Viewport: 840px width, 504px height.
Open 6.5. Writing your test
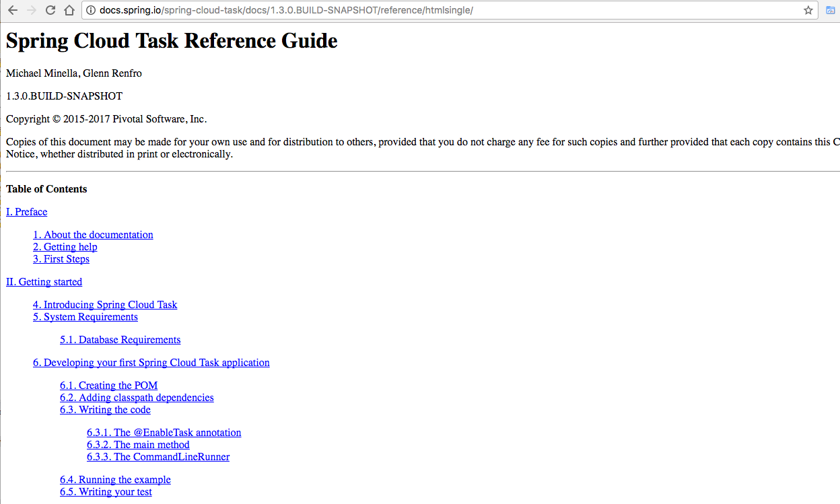(106, 492)
